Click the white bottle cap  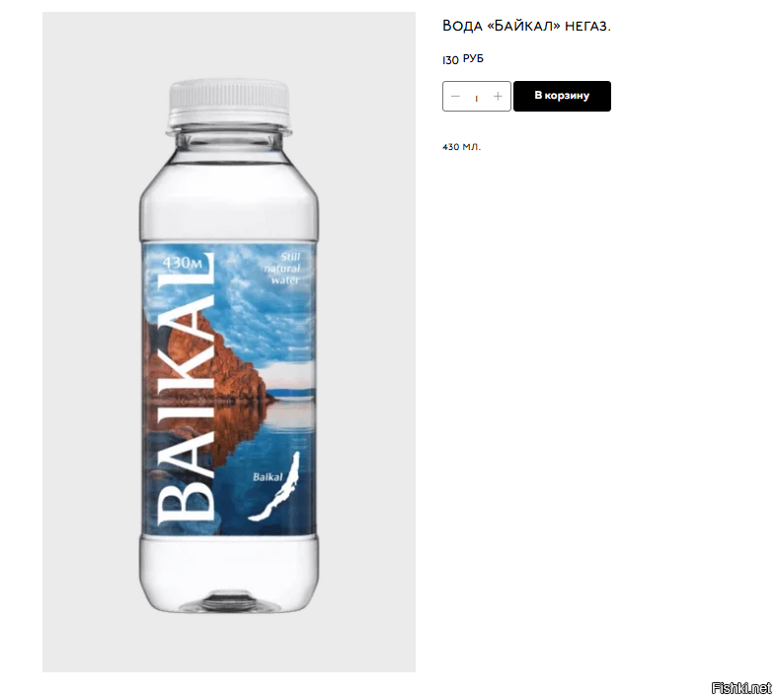pos(228,103)
